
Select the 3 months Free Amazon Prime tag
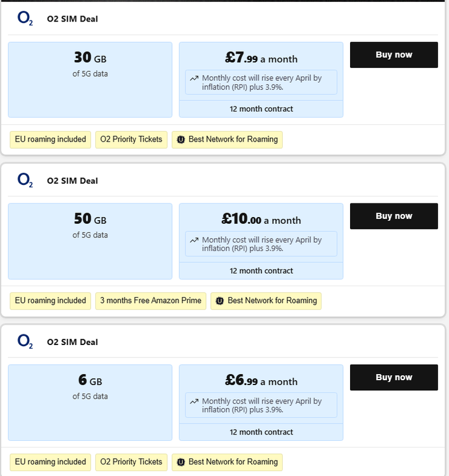151,301
